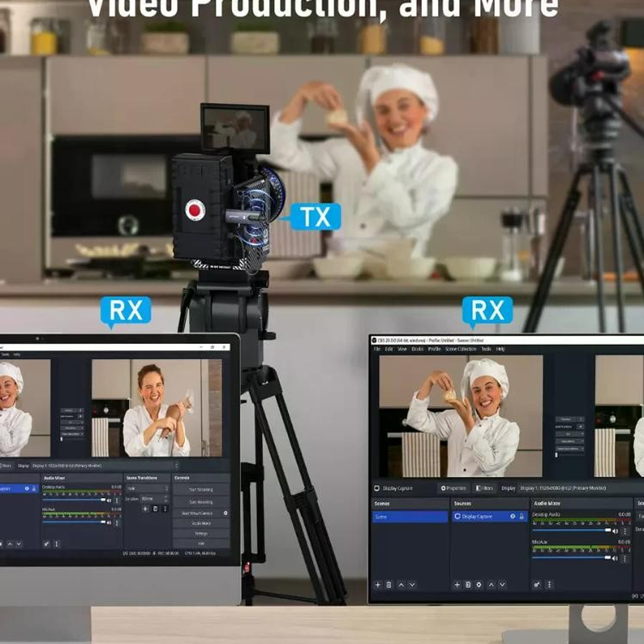Click the Start Streaming button
Image resolution: width=644 pixels, height=644 pixels.
[202, 490]
